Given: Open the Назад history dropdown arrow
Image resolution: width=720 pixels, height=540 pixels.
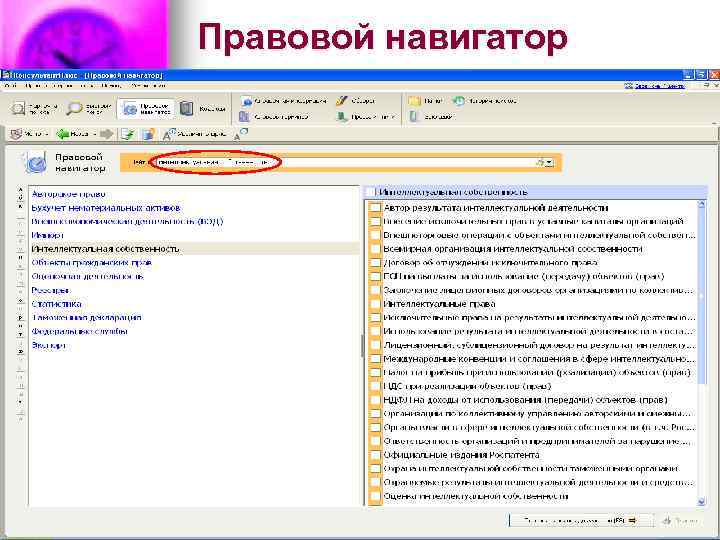Looking at the screenshot, I should point(95,134).
